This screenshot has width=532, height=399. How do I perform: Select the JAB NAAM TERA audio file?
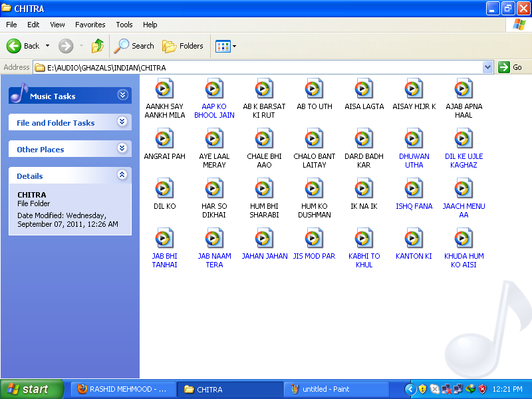click(x=214, y=239)
